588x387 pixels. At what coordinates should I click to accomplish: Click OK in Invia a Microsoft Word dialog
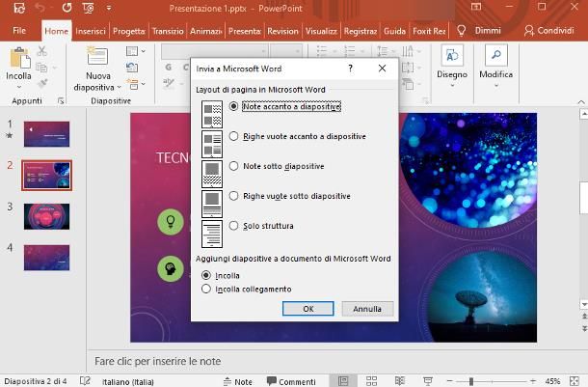point(307,309)
